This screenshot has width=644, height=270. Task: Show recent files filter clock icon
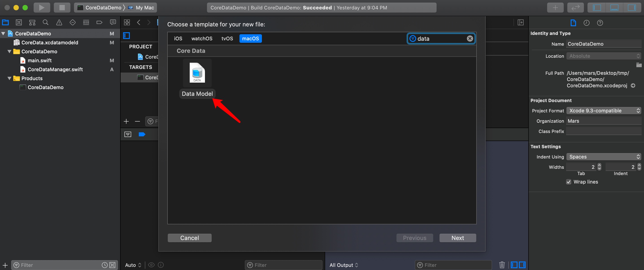pyautogui.click(x=104, y=265)
